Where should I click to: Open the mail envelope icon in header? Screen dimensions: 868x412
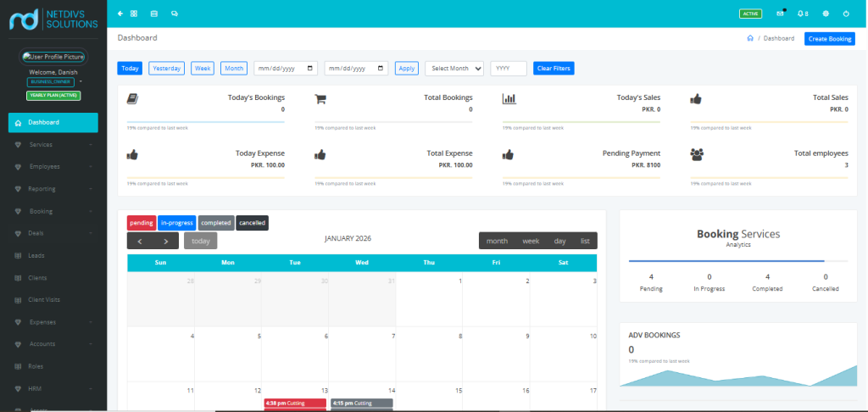coord(781,14)
